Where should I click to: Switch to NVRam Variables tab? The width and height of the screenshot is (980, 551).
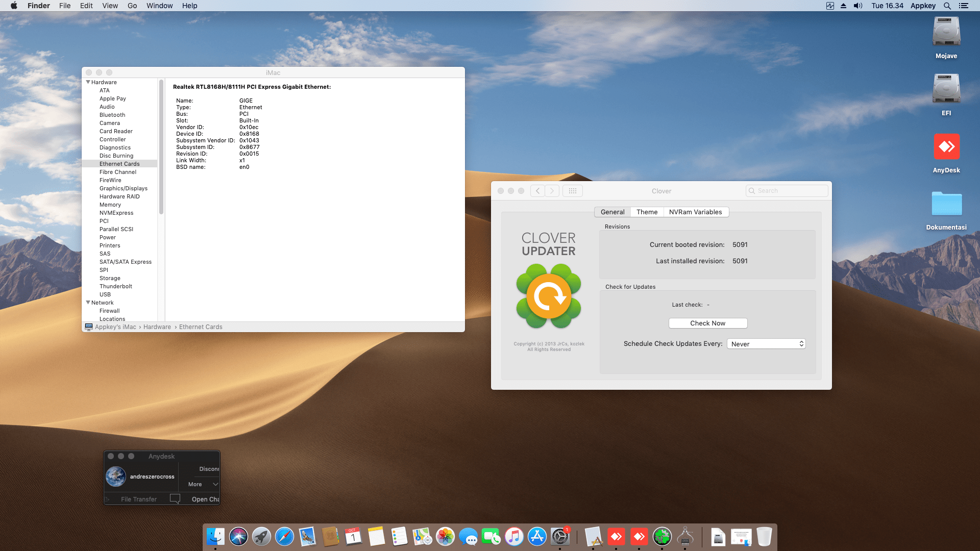click(x=695, y=212)
